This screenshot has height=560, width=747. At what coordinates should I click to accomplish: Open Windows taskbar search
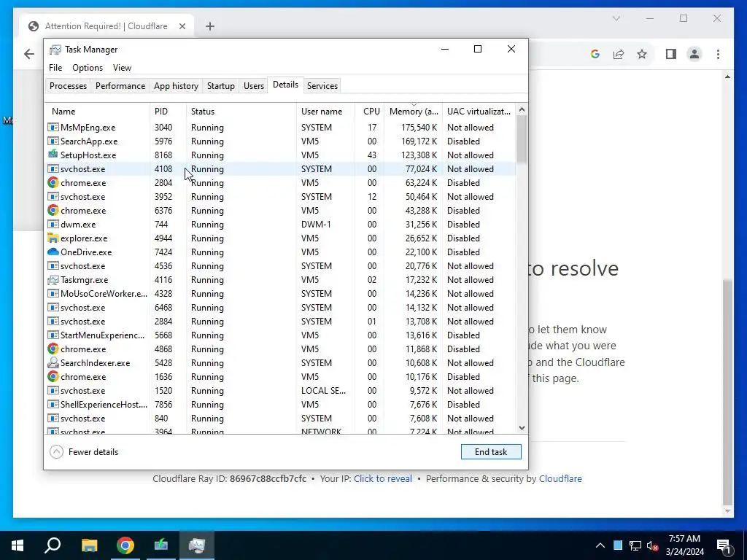[53, 545]
